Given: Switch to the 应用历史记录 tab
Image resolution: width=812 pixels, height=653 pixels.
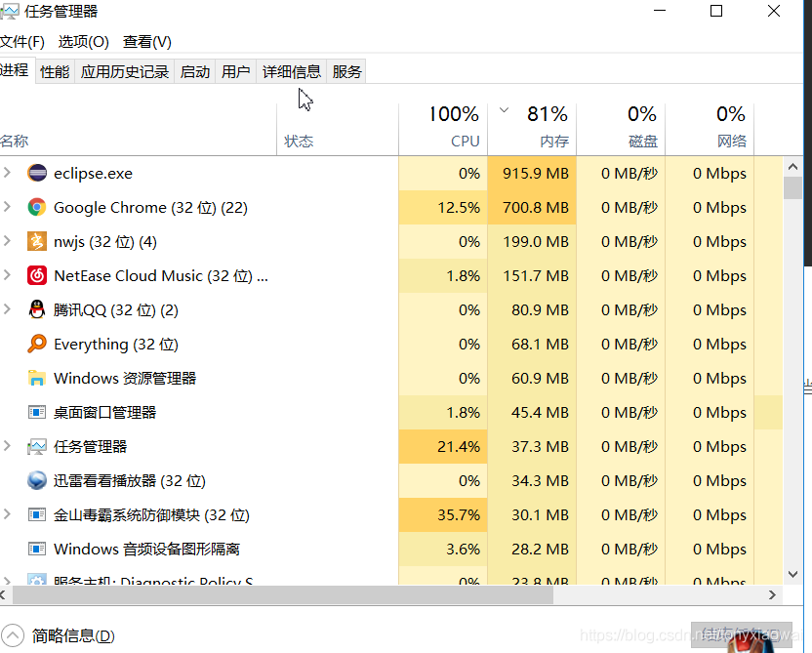Looking at the screenshot, I should click(x=125, y=71).
